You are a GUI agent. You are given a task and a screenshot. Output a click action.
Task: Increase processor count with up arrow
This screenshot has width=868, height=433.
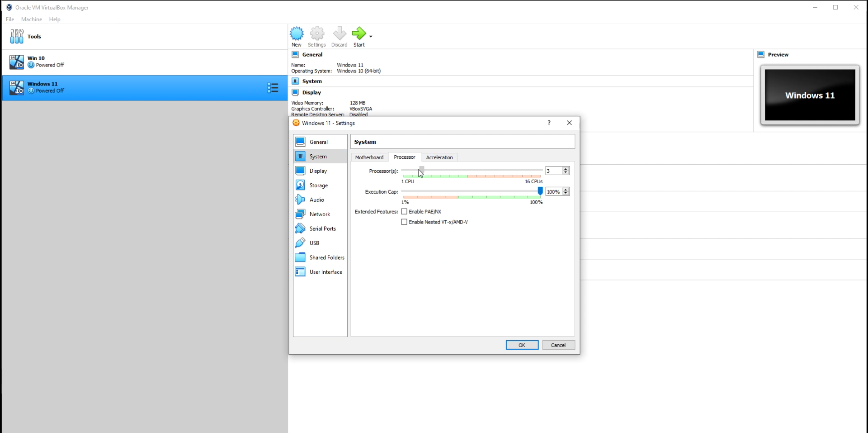click(566, 169)
